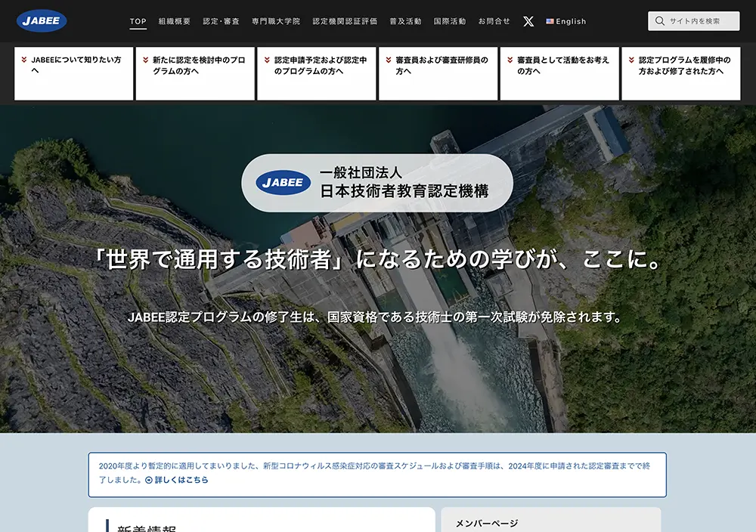756x532 pixels.
Task: Click the circled arrow icon beside 詳しくはこちら
Action: (x=149, y=480)
